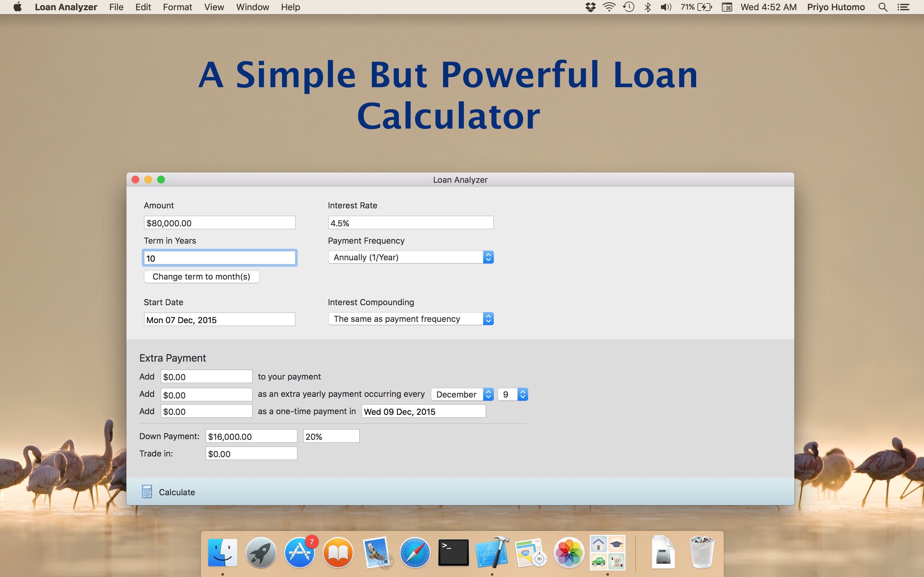
Task: Open the Window menu
Action: [x=252, y=7]
